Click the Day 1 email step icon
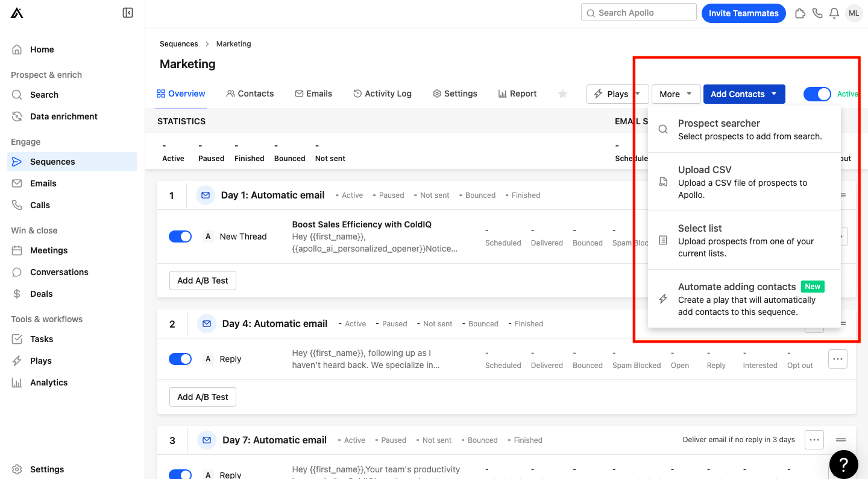The width and height of the screenshot is (868, 479). click(x=206, y=195)
